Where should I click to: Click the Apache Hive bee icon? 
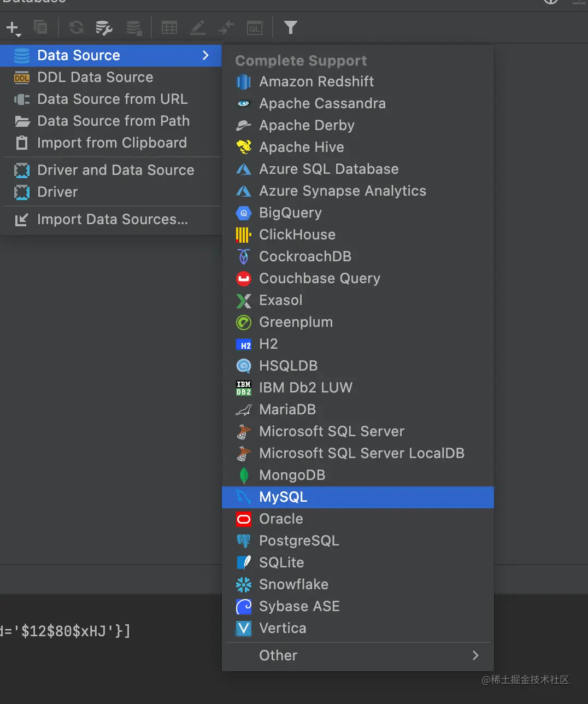click(244, 147)
